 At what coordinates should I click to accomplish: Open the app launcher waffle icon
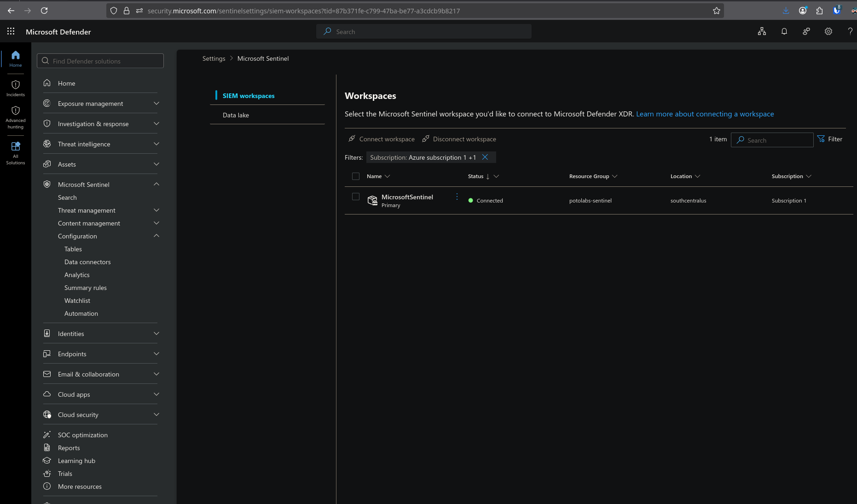11,31
